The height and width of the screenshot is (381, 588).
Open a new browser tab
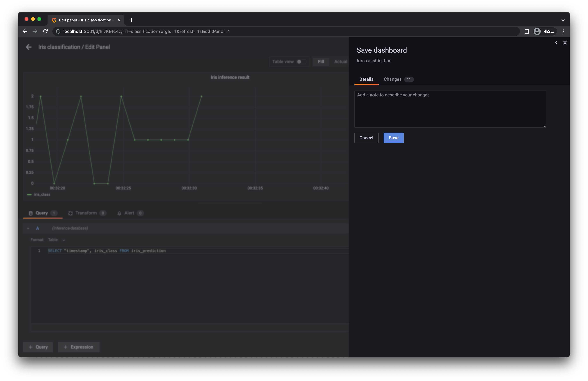[x=131, y=20]
